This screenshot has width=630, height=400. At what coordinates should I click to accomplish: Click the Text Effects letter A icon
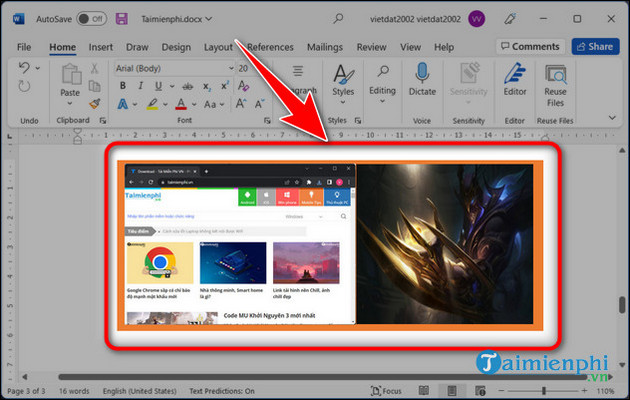(x=123, y=104)
